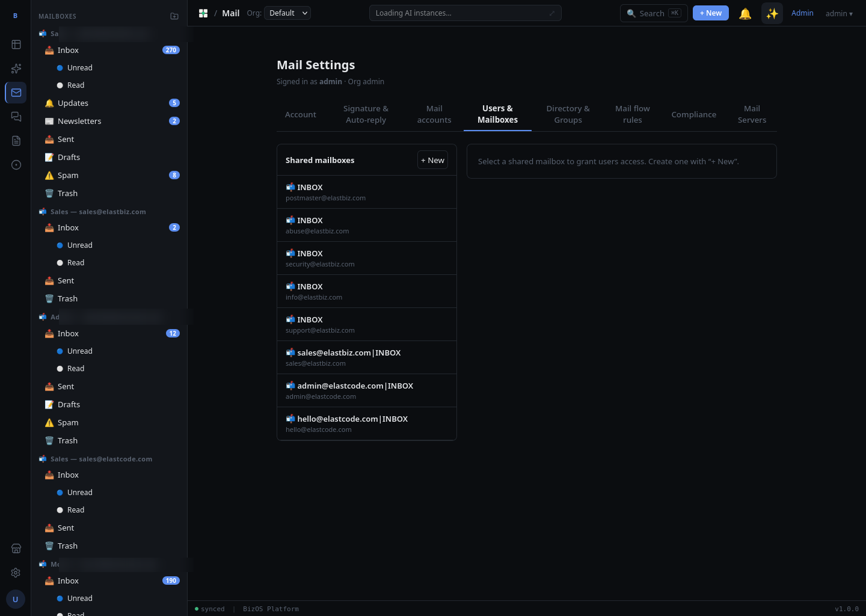Open the AI sparkles icon in left rail
The height and width of the screenshot is (616, 866).
coord(16,69)
